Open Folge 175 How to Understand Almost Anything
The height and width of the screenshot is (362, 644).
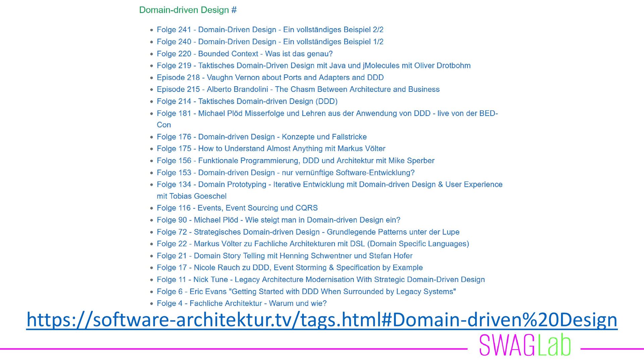pos(271,149)
